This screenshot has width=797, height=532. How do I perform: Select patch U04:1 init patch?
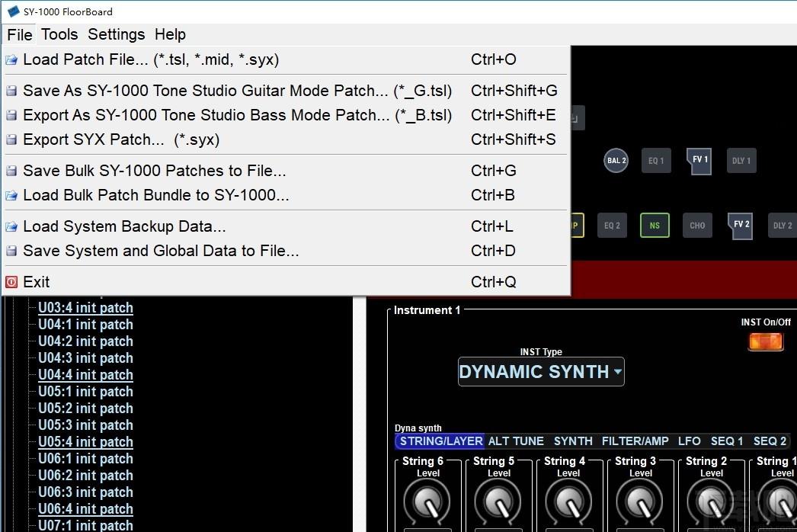[x=85, y=325]
